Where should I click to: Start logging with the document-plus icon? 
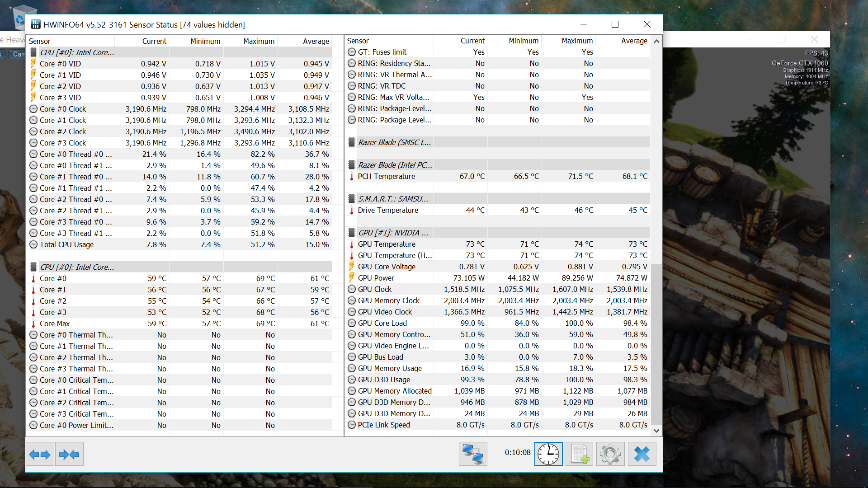[x=579, y=454]
